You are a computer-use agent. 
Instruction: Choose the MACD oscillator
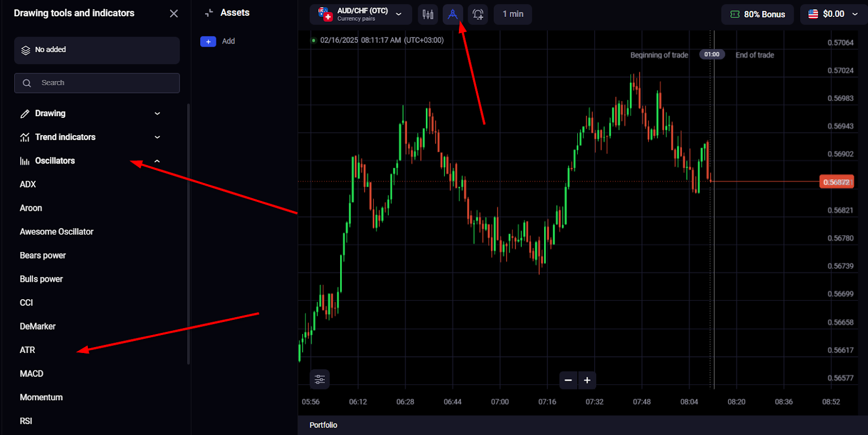pos(31,374)
